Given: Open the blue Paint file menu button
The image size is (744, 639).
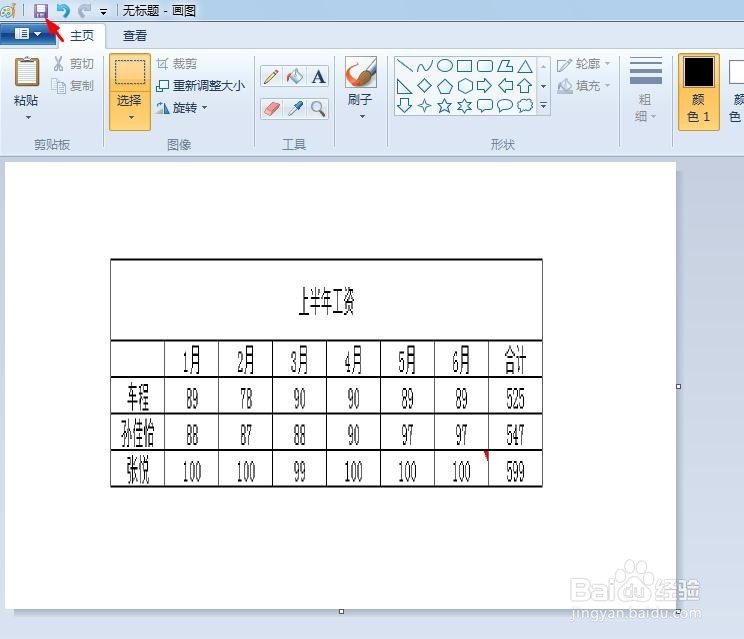Looking at the screenshot, I should click(28, 34).
